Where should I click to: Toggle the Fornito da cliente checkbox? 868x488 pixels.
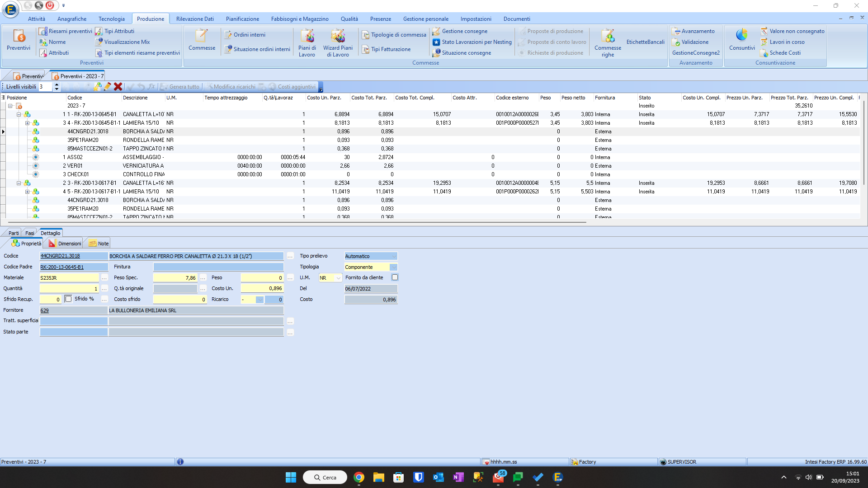coord(395,277)
